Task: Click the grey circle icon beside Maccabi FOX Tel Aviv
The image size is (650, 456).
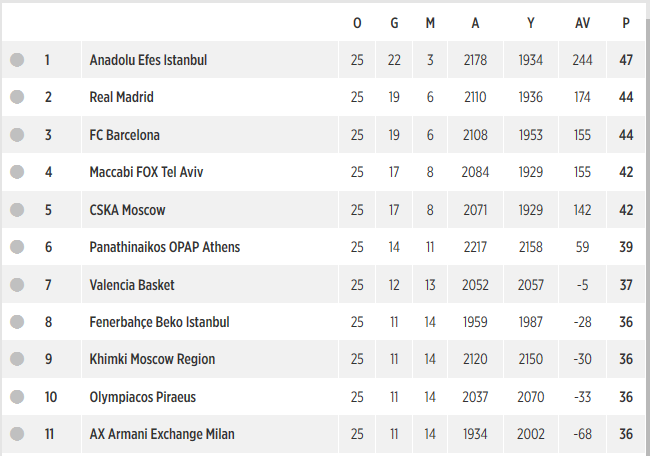Action: (x=17, y=172)
